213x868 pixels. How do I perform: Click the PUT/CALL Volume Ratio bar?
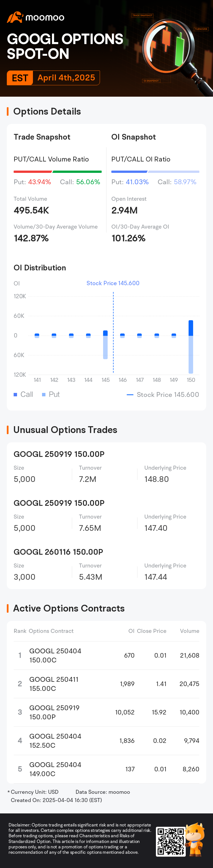pyautogui.click(x=58, y=172)
